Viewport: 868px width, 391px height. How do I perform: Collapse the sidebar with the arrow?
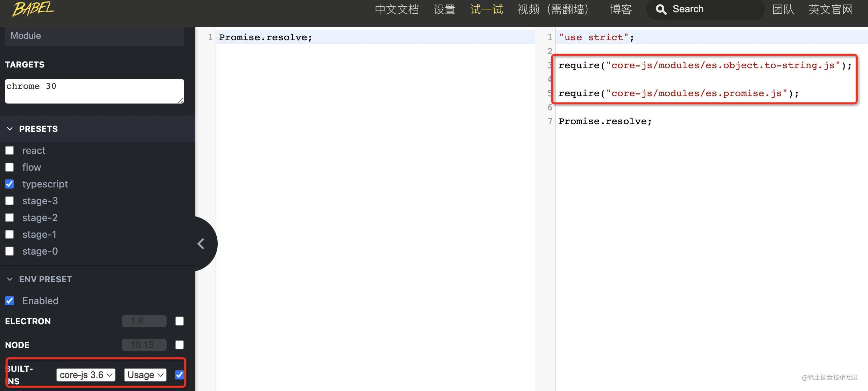click(201, 244)
